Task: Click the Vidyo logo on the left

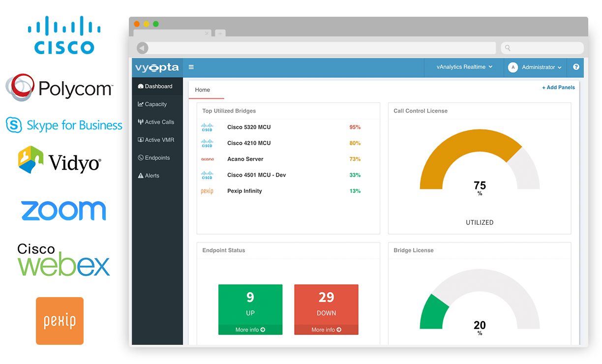Action: (60, 160)
